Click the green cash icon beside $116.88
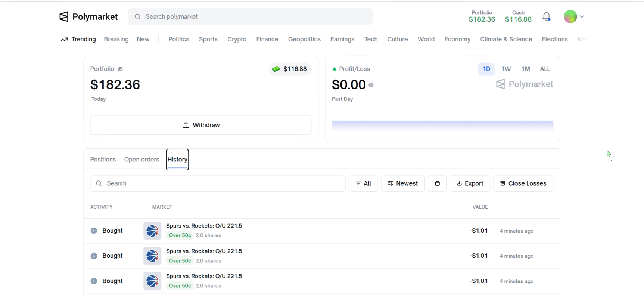This screenshot has width=644, height=297. point(276,69)
